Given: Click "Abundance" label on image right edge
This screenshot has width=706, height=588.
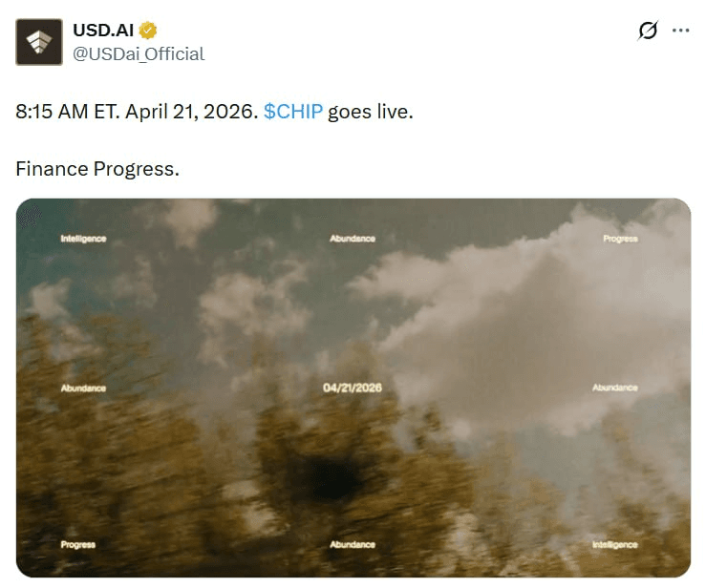Looking at the screenshot, I should tap(614, 388).
